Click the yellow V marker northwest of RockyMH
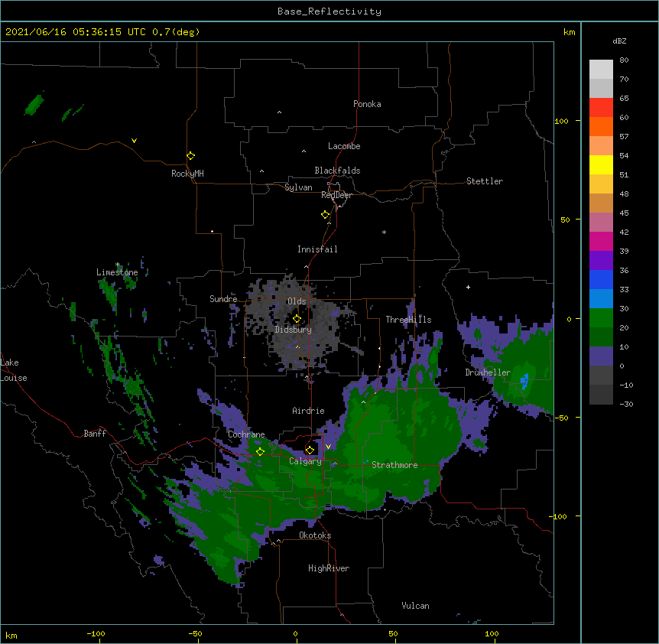Image resolution: width=659 pixels, height=644 pixels. point(134,141)
